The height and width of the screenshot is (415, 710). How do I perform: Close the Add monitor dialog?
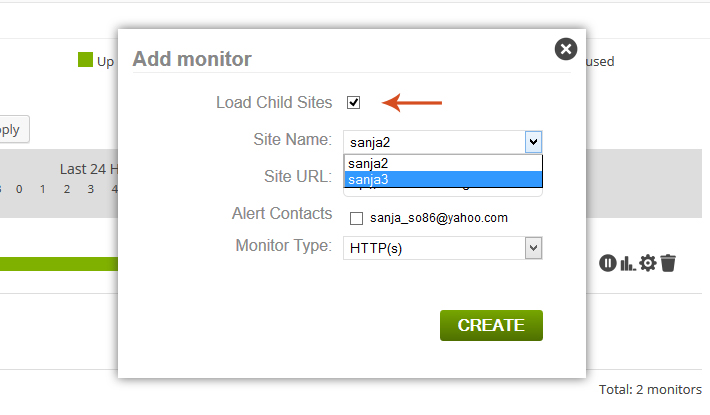566,49
